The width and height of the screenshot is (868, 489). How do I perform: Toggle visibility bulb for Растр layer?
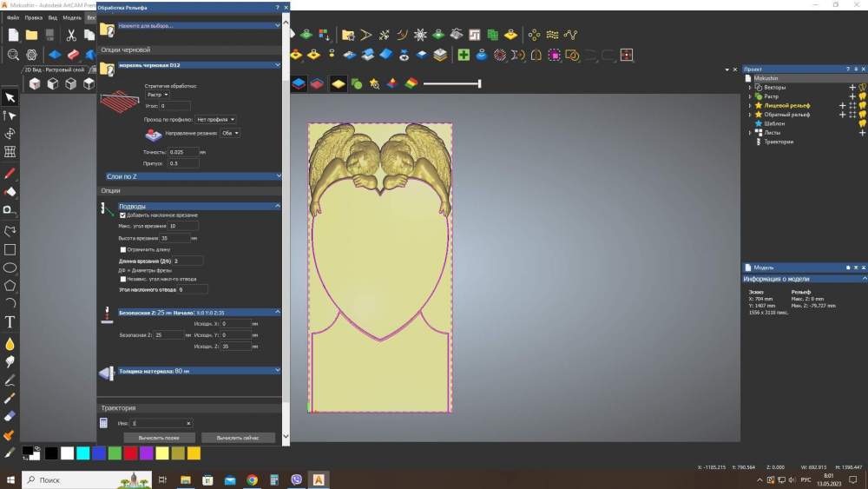coord(862,96)
